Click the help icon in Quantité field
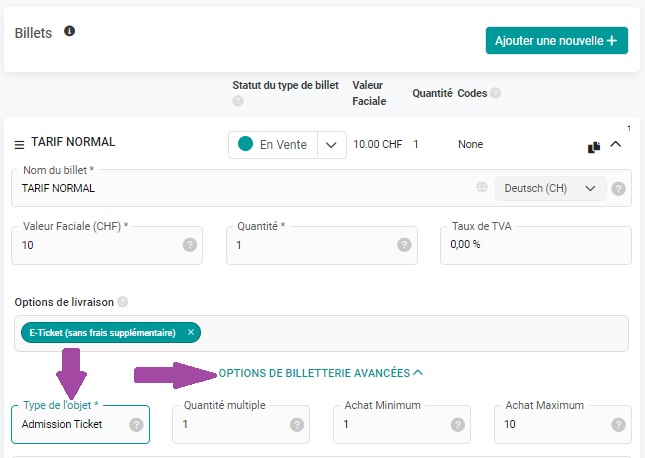645x458 pixels. tap(404, 245)
